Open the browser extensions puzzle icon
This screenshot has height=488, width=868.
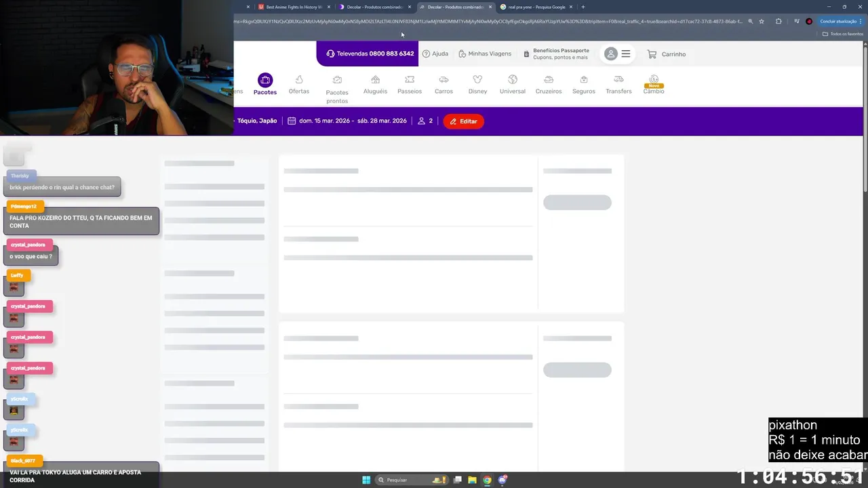coord(778,21)
